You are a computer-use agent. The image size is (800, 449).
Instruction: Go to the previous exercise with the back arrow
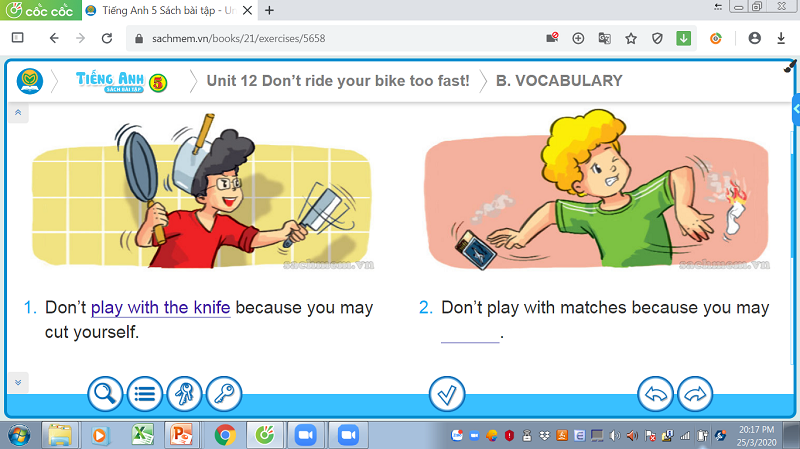656,394
